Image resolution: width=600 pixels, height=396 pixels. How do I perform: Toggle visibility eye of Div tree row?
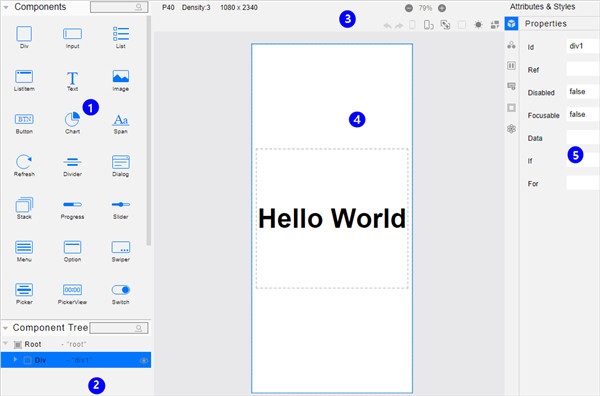point(144,360)
